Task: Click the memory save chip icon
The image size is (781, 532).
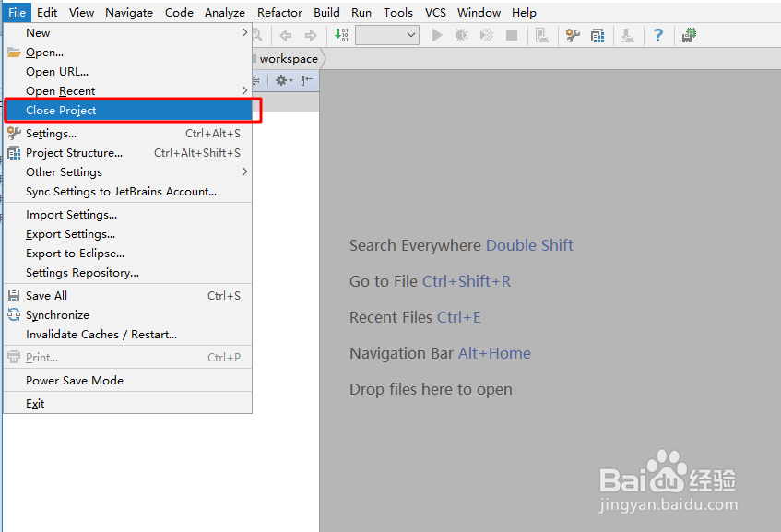Action: coord(689,35)
